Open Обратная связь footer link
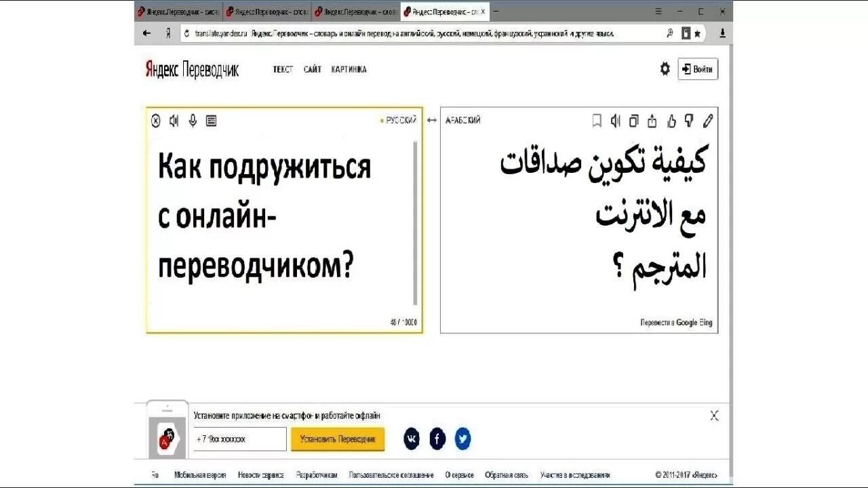The image size is (868, 488). [507, 475]
